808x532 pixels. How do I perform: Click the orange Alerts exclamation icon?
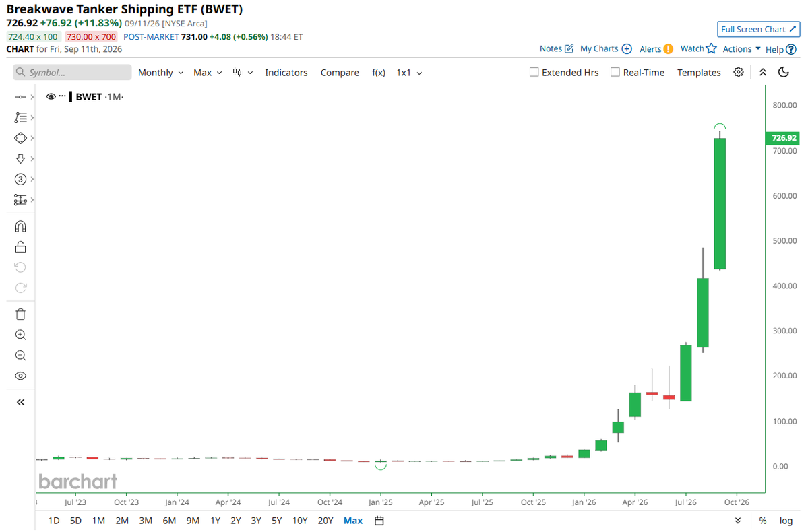pyautogui.click(x=668, y=49)
